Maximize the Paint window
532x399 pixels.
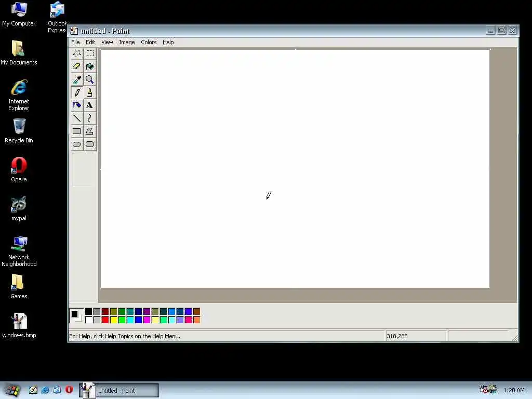click(501, 30)
